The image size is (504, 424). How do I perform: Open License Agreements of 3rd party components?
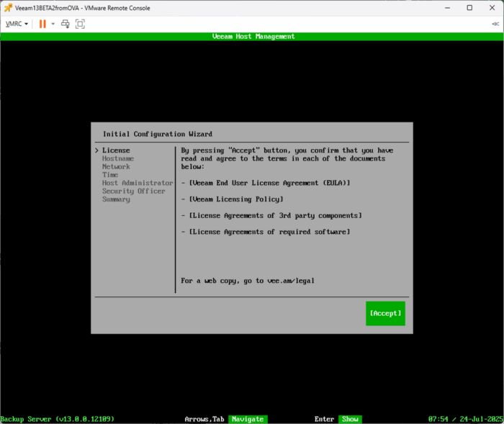click(x=276, y=215)
